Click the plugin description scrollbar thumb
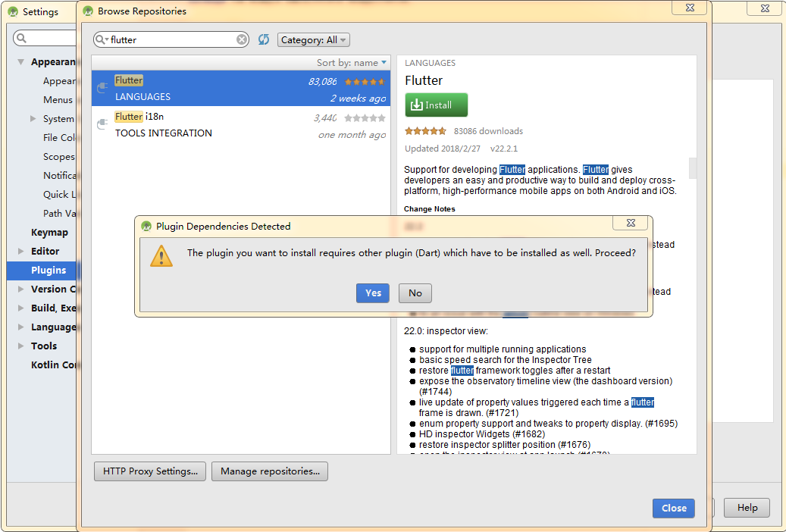This screenshot has width=786, height=532. point(693,168)
